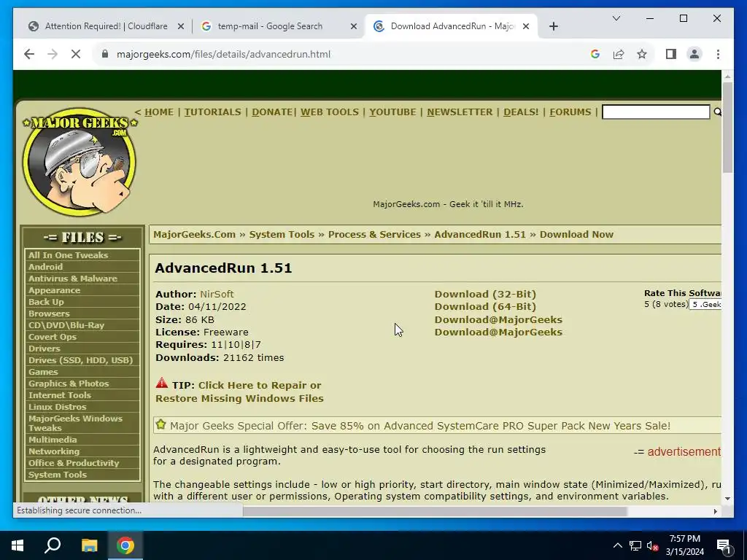The image size is (747, 560).
Task: Open the WEB TOOLS menu link
Action: point(329,112)
